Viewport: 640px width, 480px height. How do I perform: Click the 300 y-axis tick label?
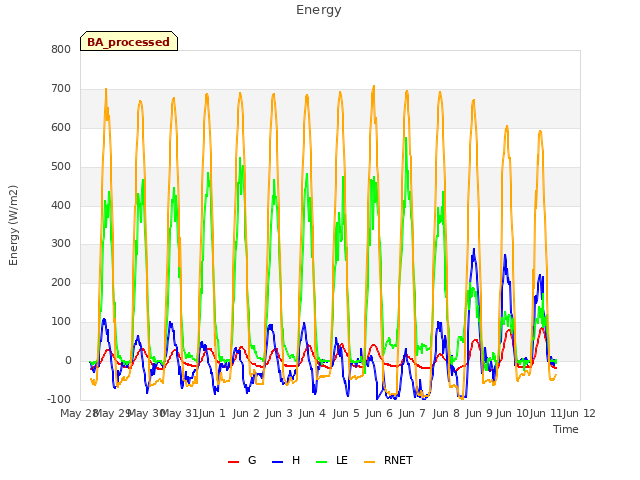[x=61, y=244]
